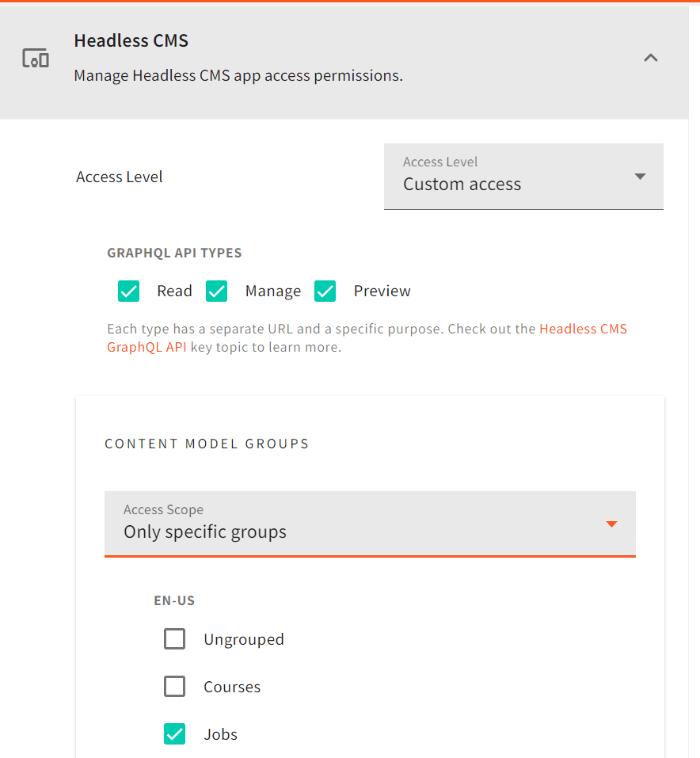Click the dropdown arrow on Access Level
Screen dimensions: 700x758
(640, 177)
